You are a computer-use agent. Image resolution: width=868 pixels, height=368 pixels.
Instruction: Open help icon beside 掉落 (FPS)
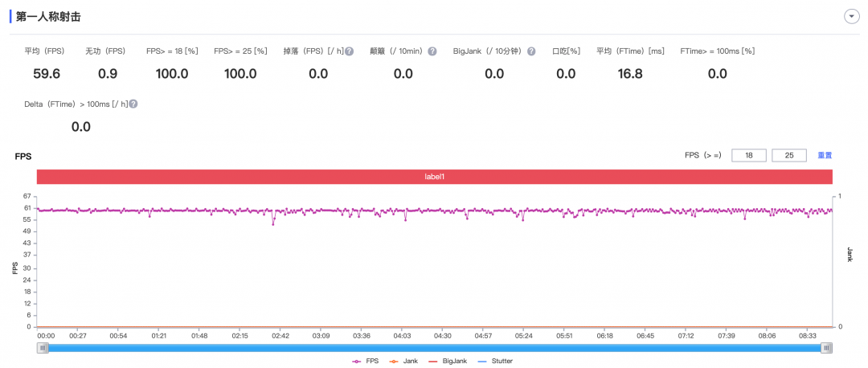click(x=350, y=51)
